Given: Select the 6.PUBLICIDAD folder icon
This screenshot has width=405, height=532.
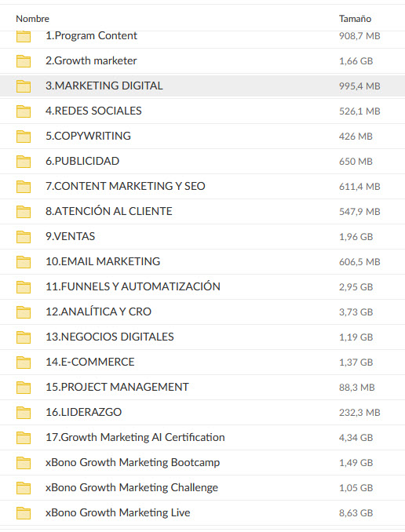Looking at the screenshot, I should [24, 162].
